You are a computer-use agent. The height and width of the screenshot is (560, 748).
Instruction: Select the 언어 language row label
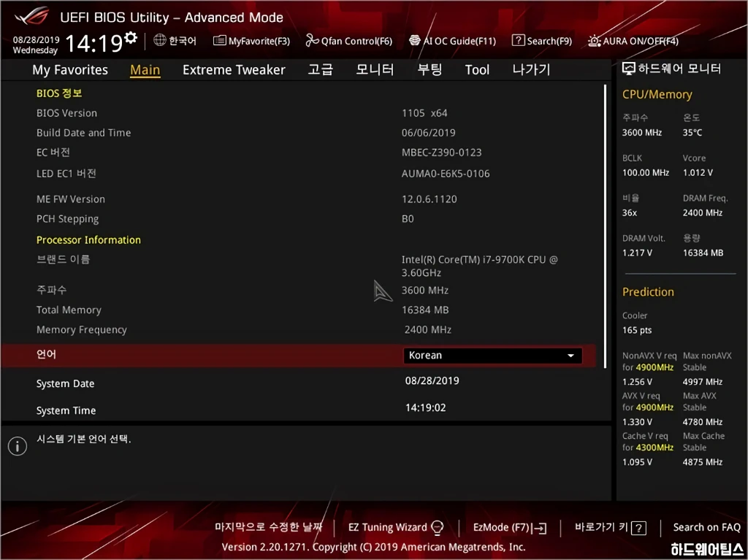coord(46,354)
